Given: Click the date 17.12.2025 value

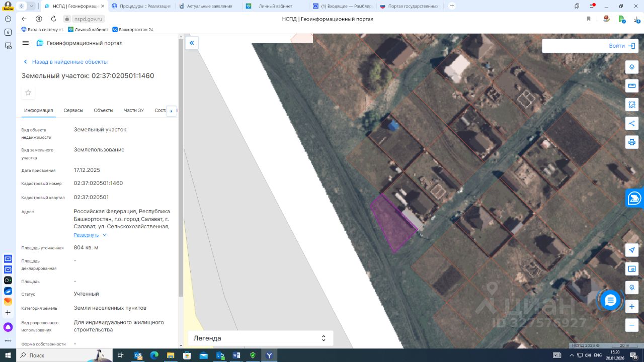Looking at the screenshot, I should point(87,170).
